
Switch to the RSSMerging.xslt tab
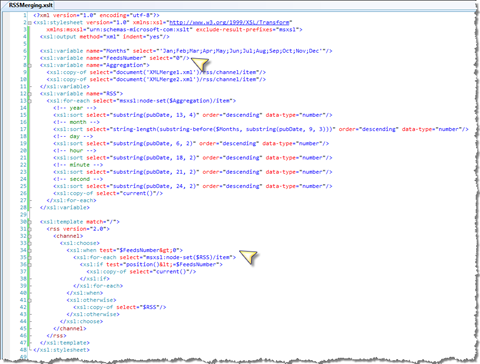point(31,5)
